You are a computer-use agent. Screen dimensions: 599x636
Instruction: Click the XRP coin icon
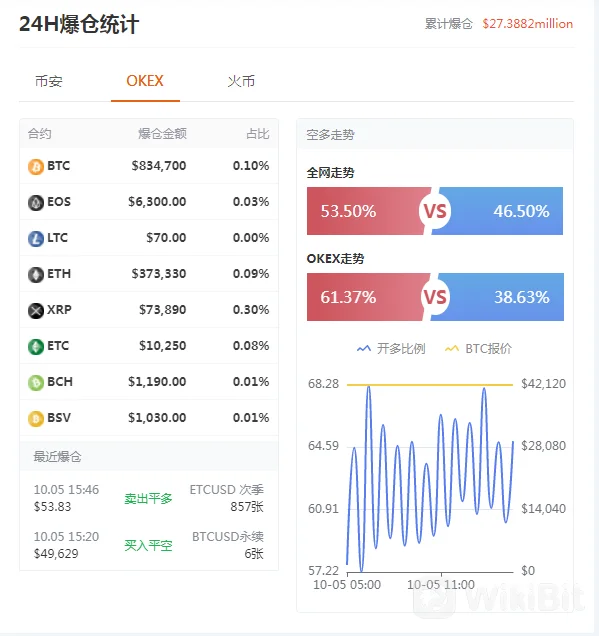click(x=36, y=311)
